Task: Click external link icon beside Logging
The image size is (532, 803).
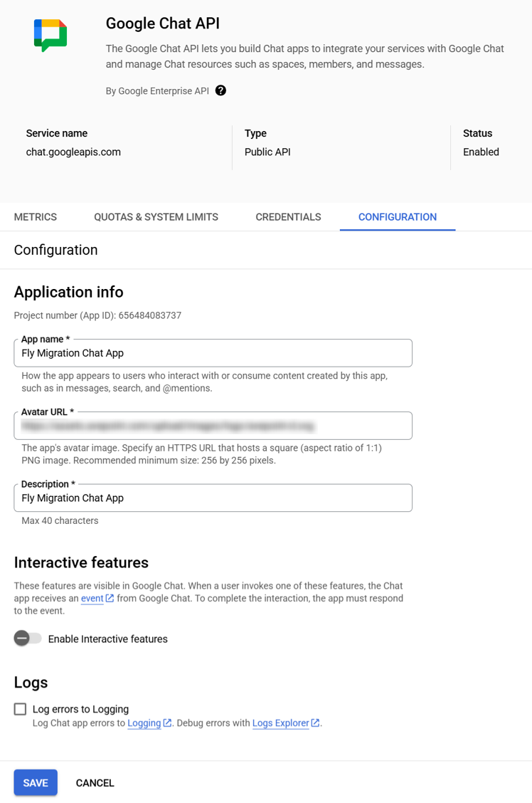Action: 167,723
